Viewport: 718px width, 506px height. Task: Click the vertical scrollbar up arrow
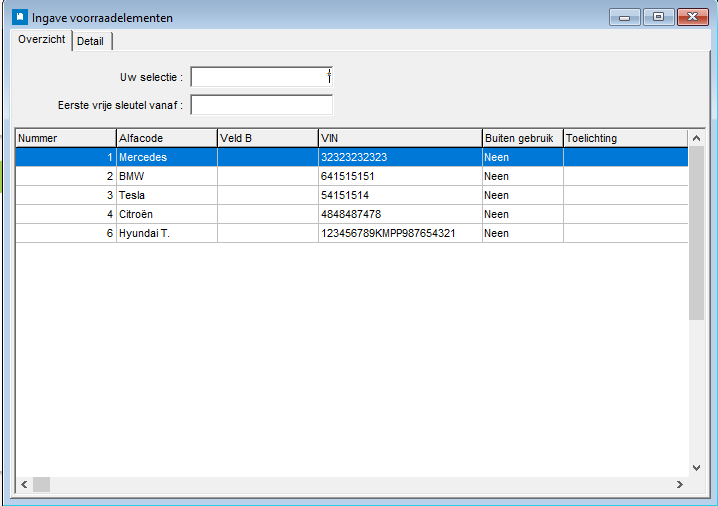[x=696, y=137]
